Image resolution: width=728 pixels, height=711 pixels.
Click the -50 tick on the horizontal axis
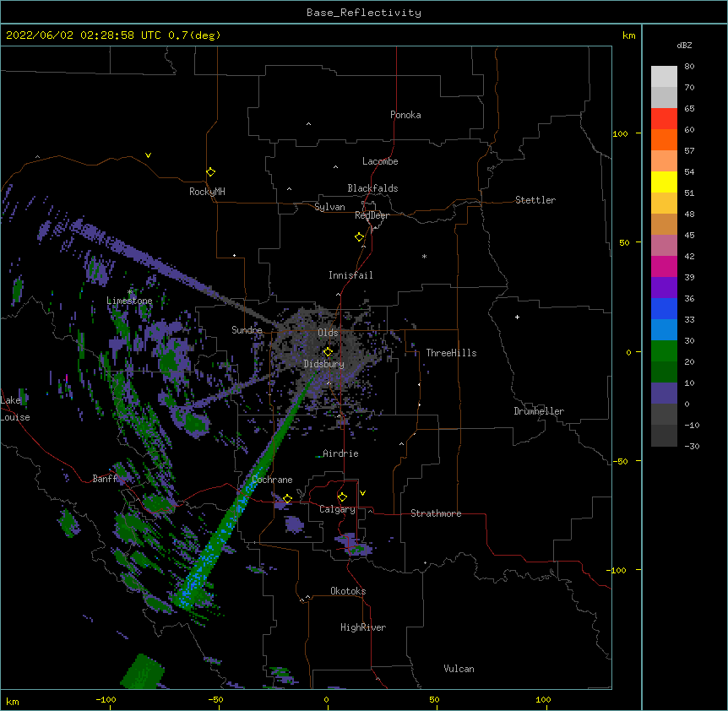[215, 700]
